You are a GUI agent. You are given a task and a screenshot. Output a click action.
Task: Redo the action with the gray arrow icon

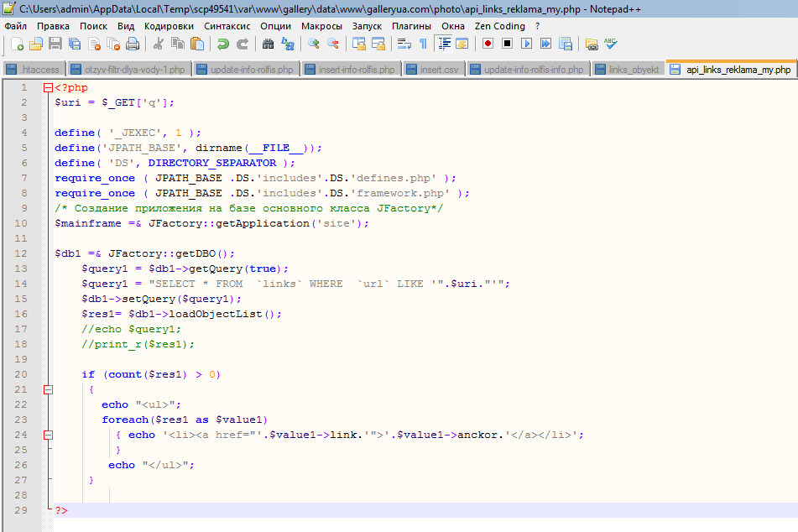point(243,44)
